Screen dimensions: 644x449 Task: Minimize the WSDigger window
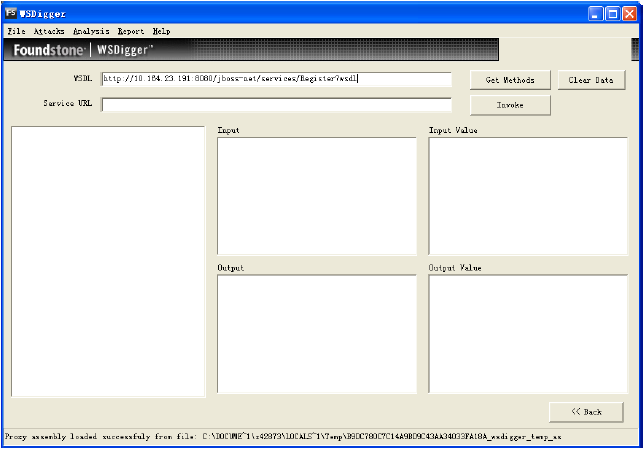(595, 14)
